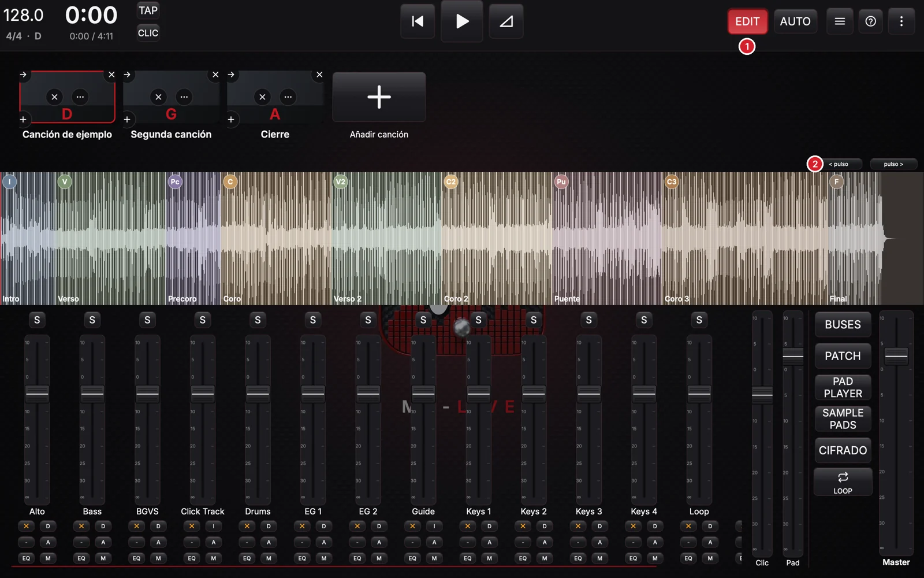Click the TAP tempo button
The height and width of the screenshot is (578, 924).
148,10
